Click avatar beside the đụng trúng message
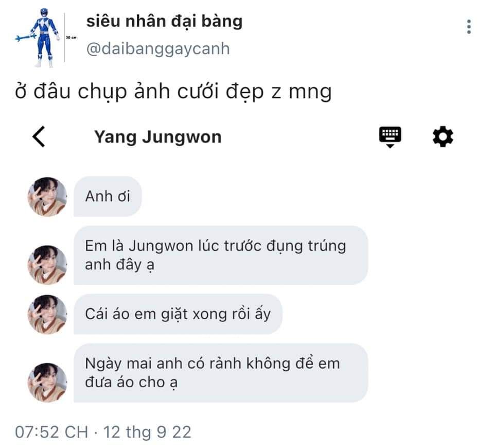 tap(47, 265)
